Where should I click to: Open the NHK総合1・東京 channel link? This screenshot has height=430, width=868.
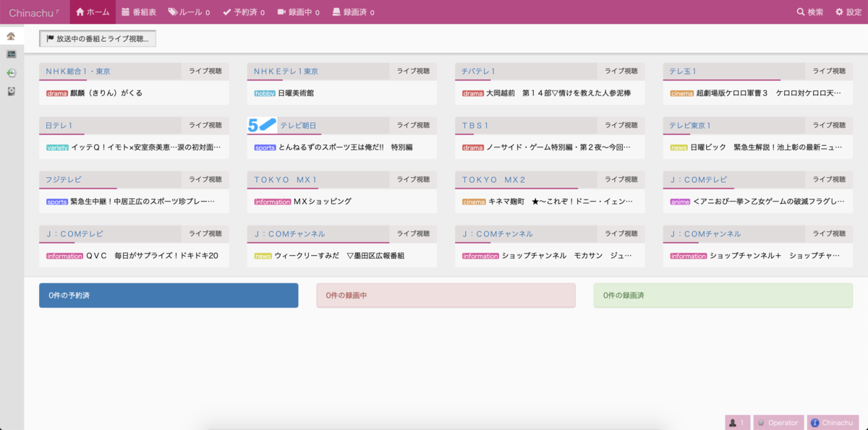coord(78,72)
